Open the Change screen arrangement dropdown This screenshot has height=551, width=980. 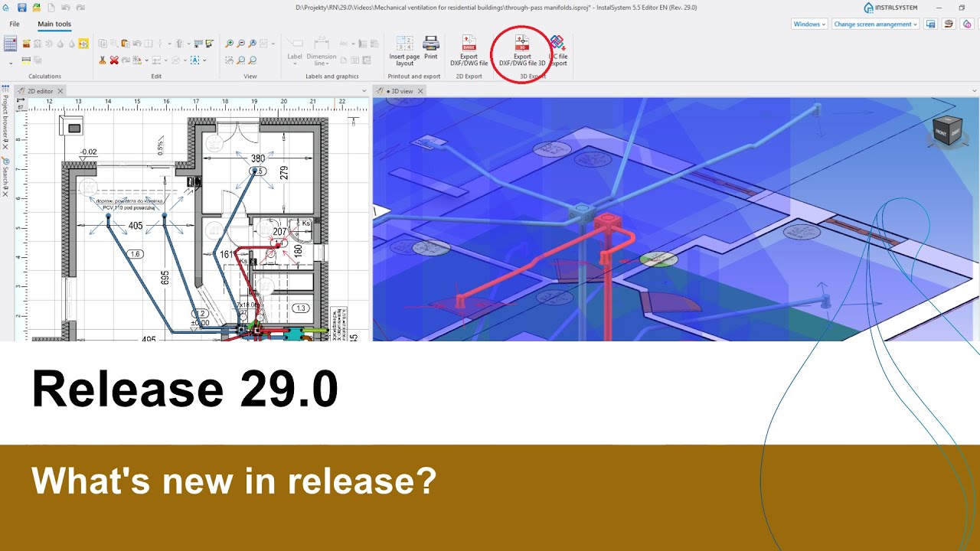tap(876, 24)
